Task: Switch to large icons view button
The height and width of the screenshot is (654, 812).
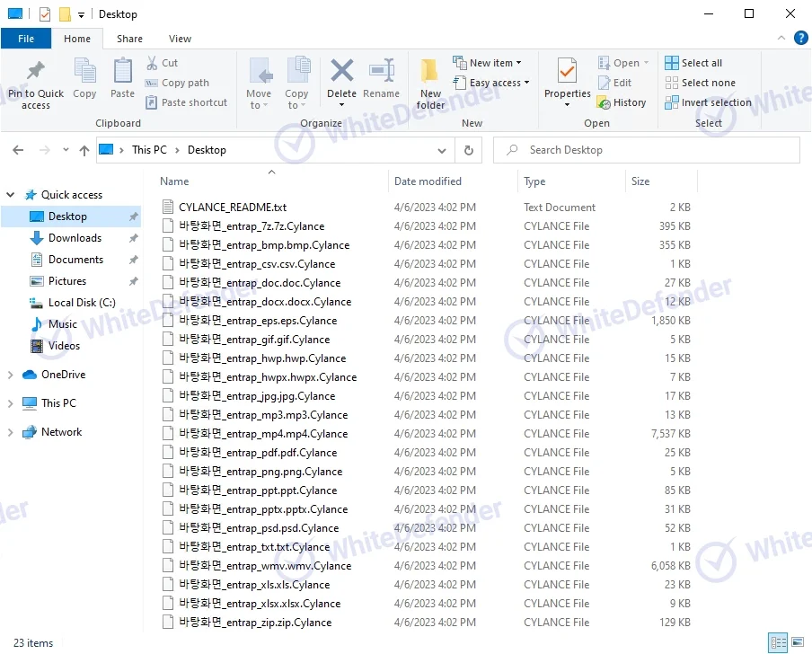Action: coord(797,642)
